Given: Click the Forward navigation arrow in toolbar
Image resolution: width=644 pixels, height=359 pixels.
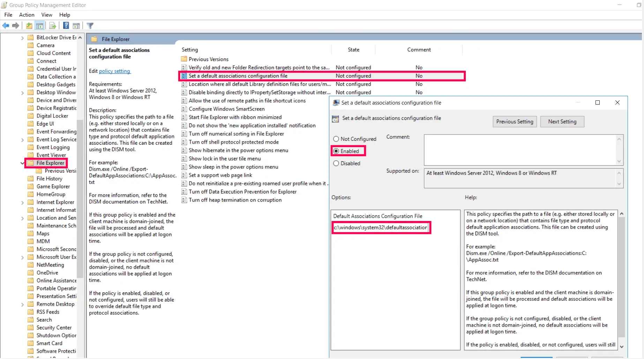Looking at the screenshot, I should point(15,25).
